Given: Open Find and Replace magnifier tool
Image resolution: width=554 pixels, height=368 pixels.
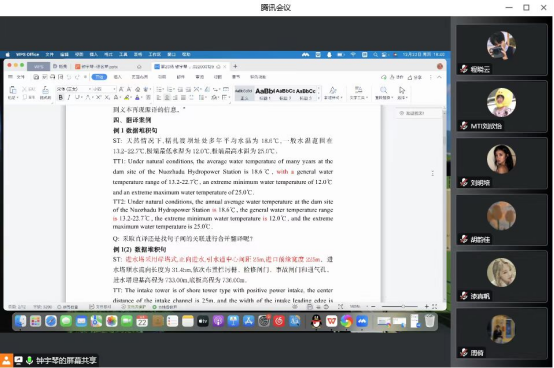Looking at the screenshot, I should [383, 93].
